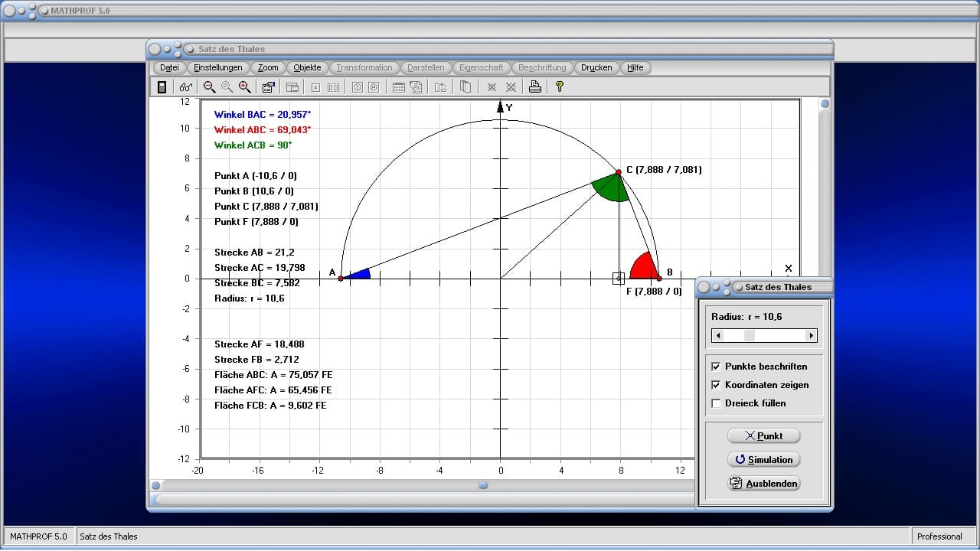Click the Punkt button
This screenshot has width=980, height=551.
click(x=763, y=435)
